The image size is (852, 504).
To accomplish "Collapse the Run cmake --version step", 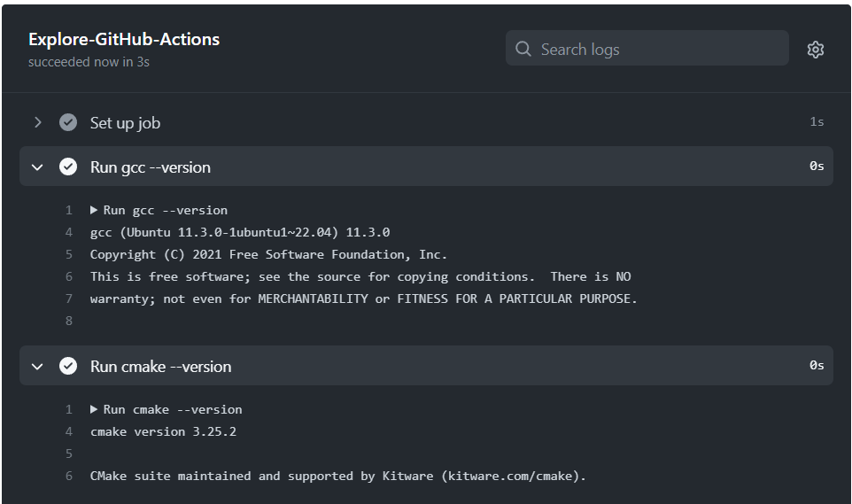I will 37,367.
